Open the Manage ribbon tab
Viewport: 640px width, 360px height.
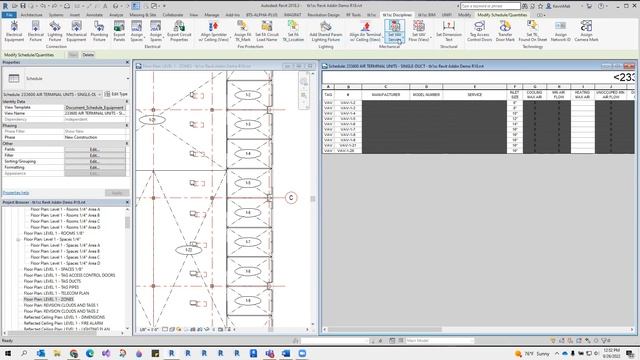click(211, 15)
